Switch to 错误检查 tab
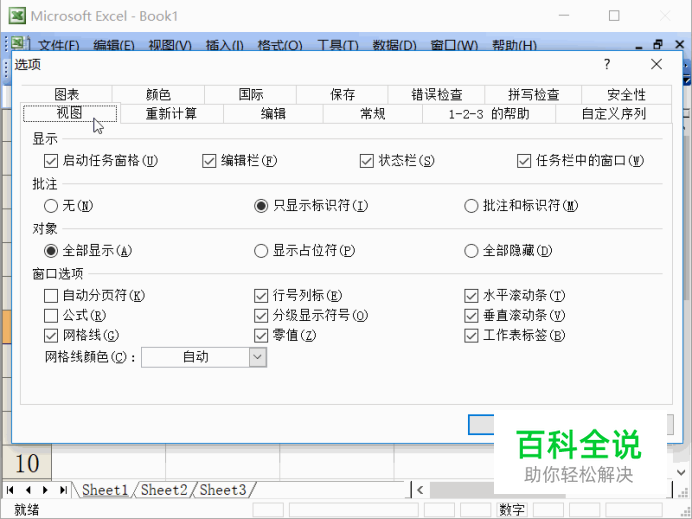Screen dimensions: 692x519 click(436, 94)
